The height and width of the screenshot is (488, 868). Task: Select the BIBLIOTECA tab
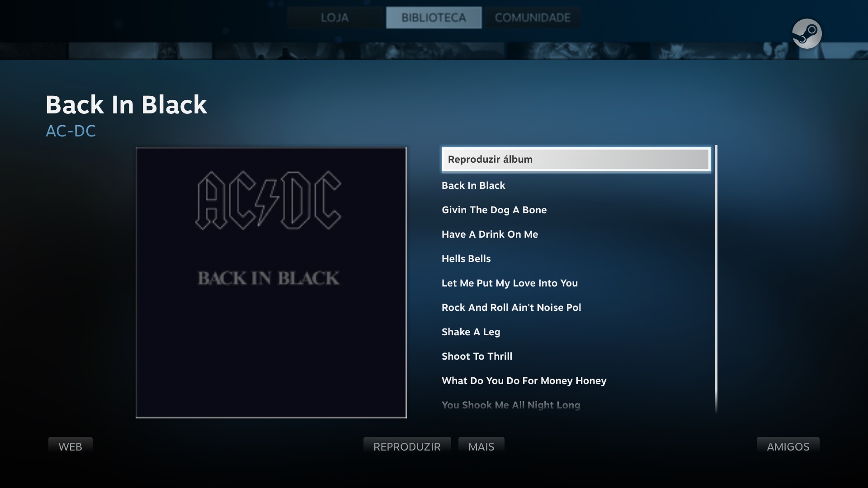click(434, 18)
